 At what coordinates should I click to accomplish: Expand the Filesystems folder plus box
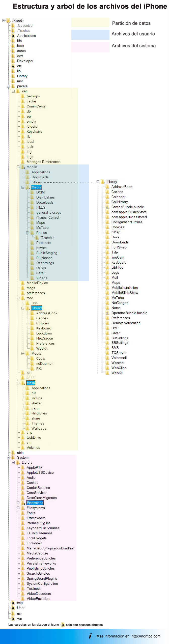18,508
